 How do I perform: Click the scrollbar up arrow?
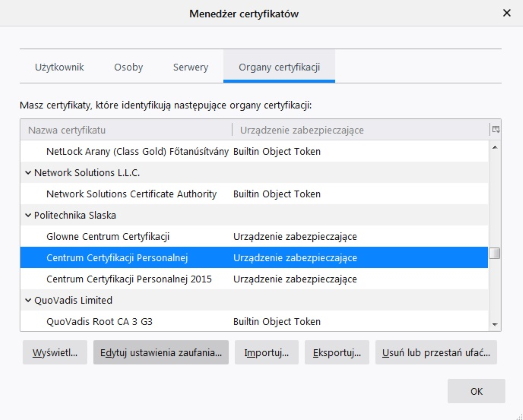(495, 147)
